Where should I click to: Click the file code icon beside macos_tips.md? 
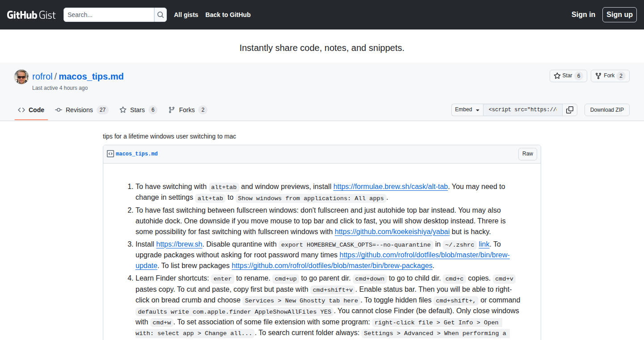[x=110, y=154]
